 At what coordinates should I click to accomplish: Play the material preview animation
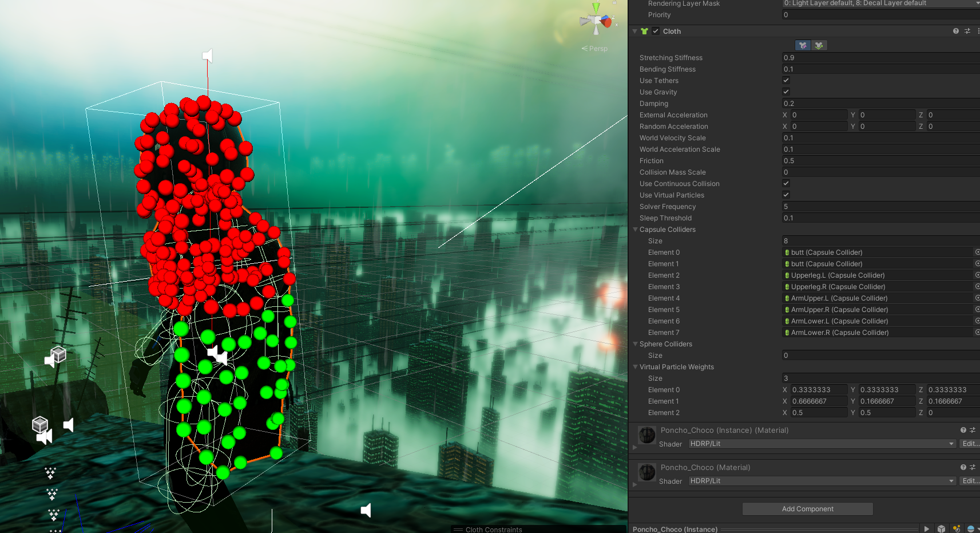[927, 529]
